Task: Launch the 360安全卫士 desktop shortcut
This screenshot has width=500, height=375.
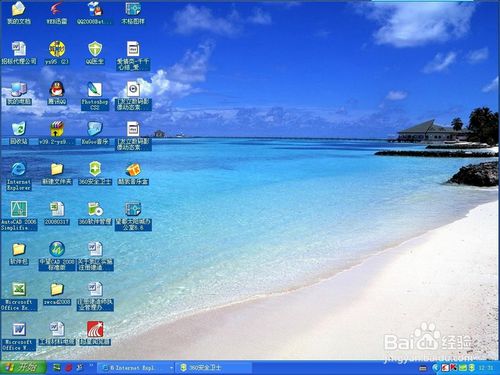Action: [x=95, y=173]
